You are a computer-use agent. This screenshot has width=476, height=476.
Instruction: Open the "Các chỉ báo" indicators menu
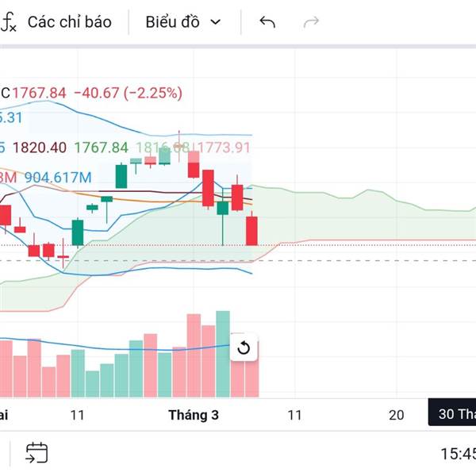(69, 22)
